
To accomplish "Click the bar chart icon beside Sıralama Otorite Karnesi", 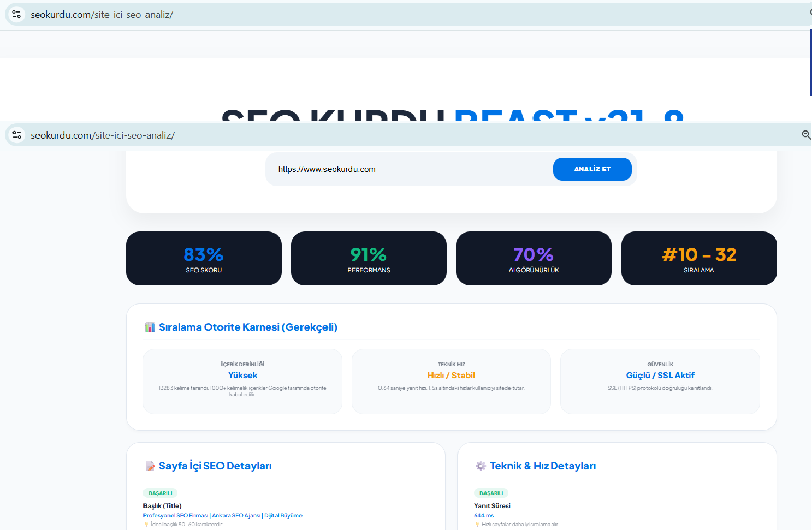I will click(150, 327).
